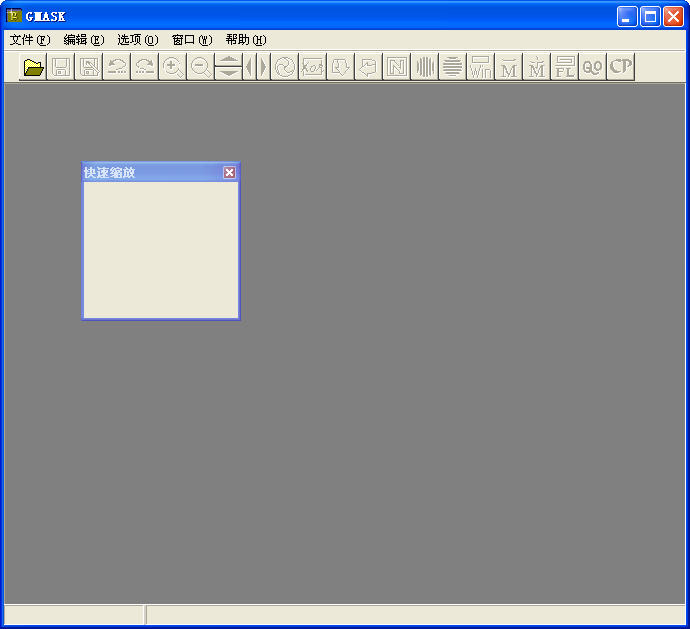The image size is (690, 629).
Task: Click the undo arrow icon
Action: (x=117, y=67)
